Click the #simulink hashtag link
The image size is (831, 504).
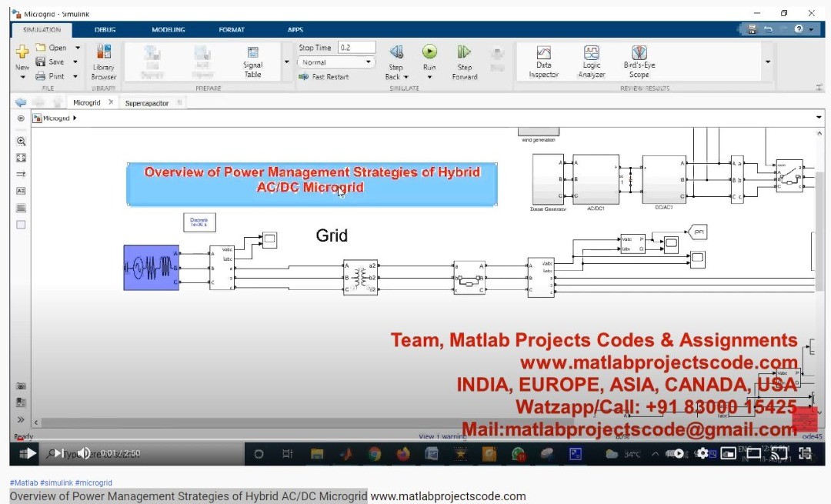point(57,482)
